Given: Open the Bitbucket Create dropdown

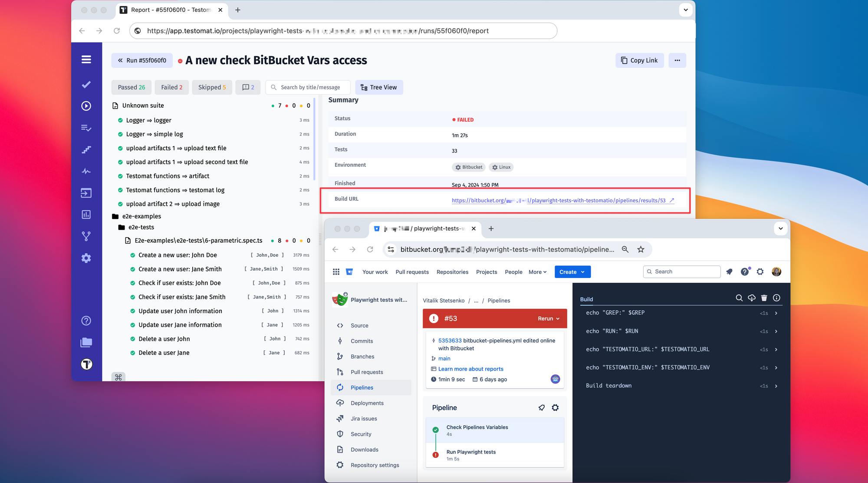Looking at the screenshot, I should tap(572, 272).
